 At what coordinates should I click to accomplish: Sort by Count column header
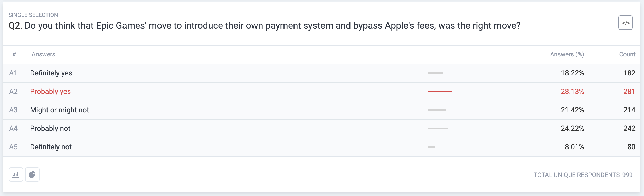click(627, 54)
